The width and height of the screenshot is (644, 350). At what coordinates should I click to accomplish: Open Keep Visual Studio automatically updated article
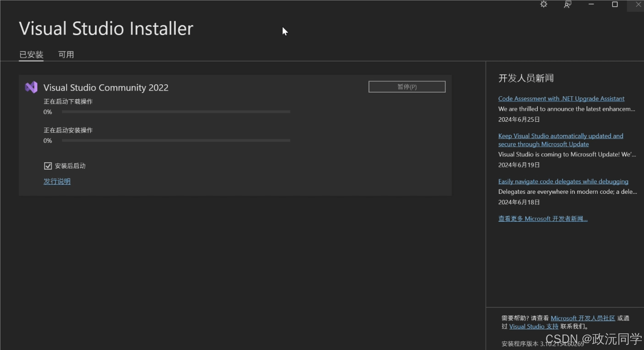point(561,140)
